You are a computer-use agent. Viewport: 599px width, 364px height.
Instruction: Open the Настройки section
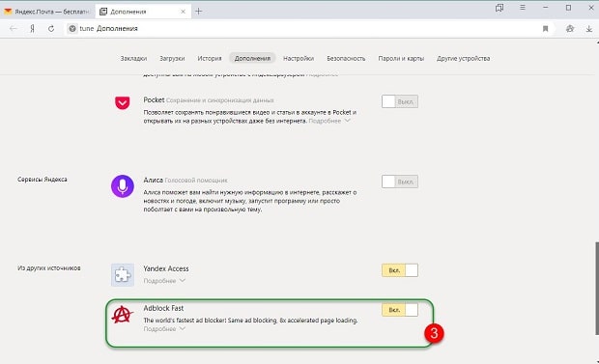tap(299, 59)
